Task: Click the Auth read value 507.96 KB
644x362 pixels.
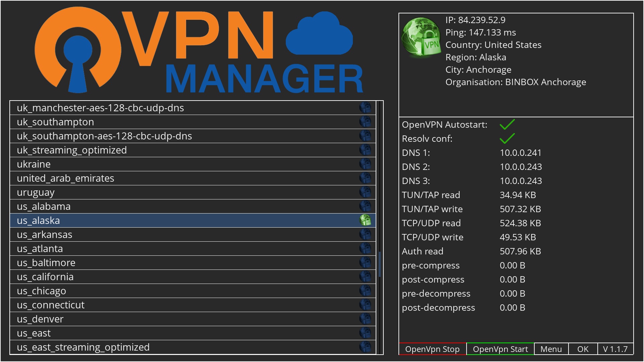Action: [521, 251]
